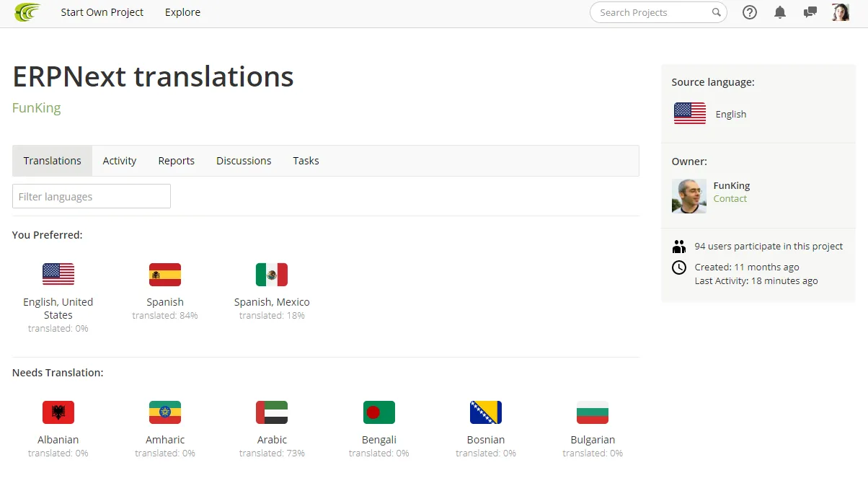Screen dimensions: 868x478
Task: Click the magnifier icon in Search Projects
Action: 716,12
